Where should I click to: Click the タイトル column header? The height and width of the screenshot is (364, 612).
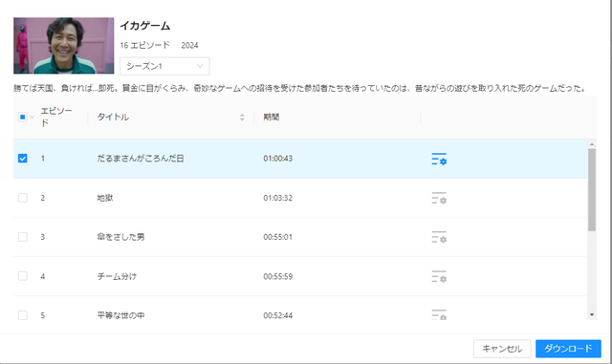coord(113,118)
